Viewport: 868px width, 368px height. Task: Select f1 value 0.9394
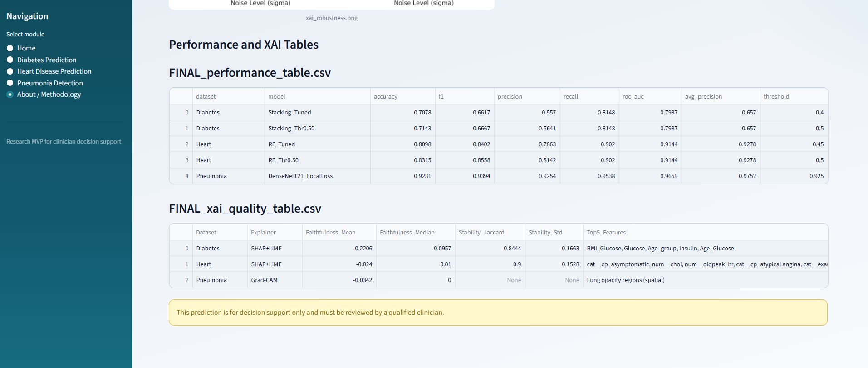465,176
